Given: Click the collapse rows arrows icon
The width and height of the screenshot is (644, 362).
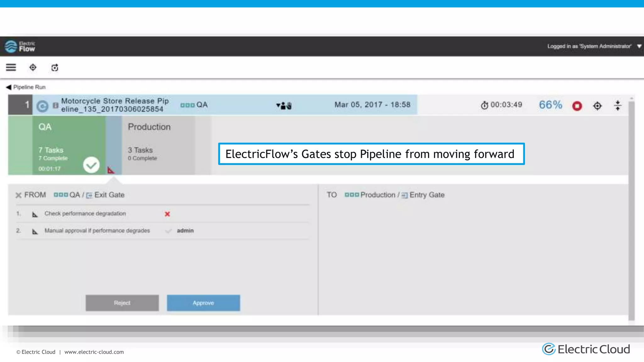Looking at the screenshot, I should coord(618,106).
